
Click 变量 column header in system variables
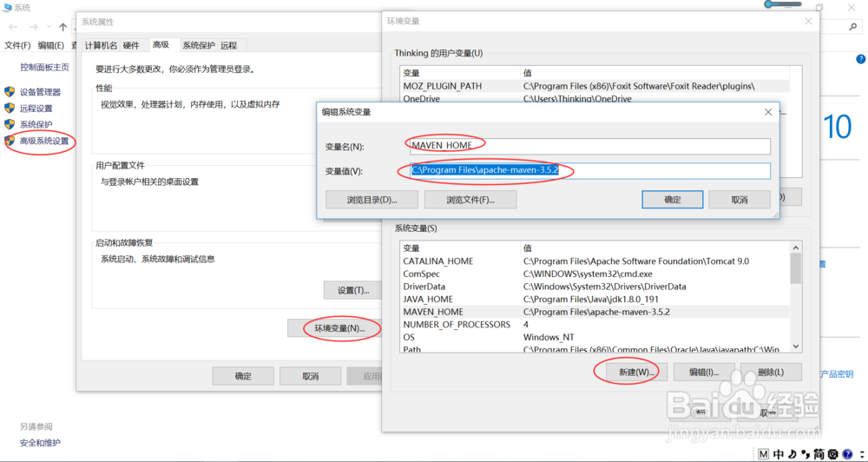[460, 248]
